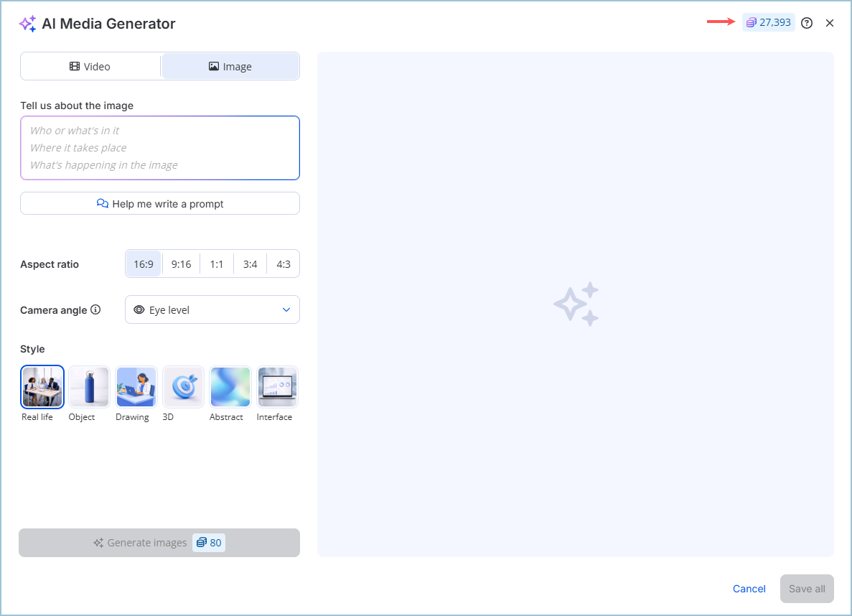Choose the Object style with blue bottle
852x616 pixels.
pyautogui.click(x=89, y=387)
